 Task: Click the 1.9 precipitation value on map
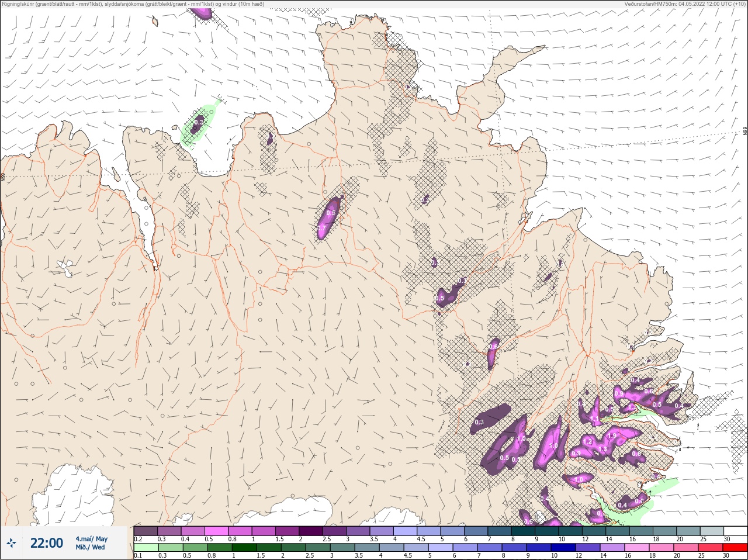click(x=612, y=435)
